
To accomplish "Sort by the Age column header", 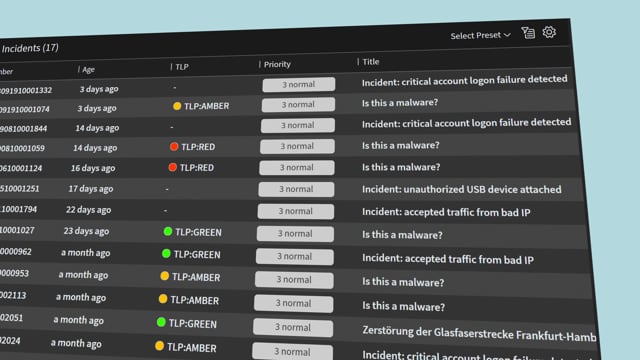I will point(88,69).
